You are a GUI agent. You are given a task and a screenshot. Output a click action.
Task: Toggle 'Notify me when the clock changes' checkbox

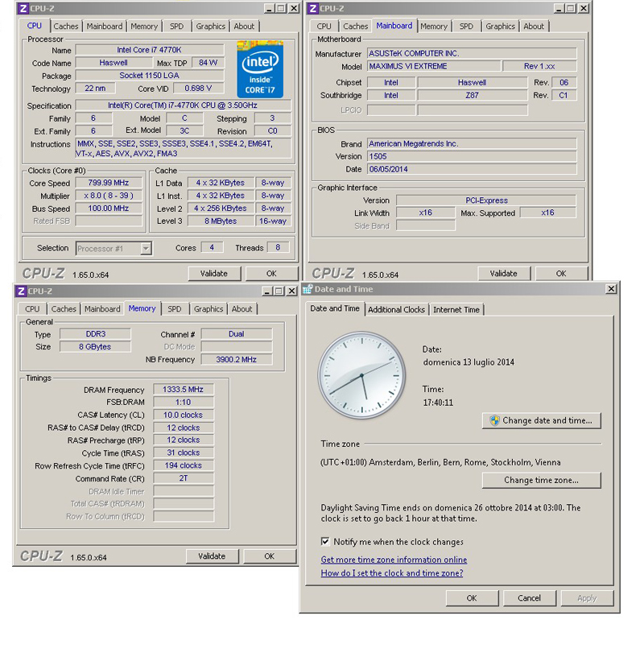pos(325,541)
